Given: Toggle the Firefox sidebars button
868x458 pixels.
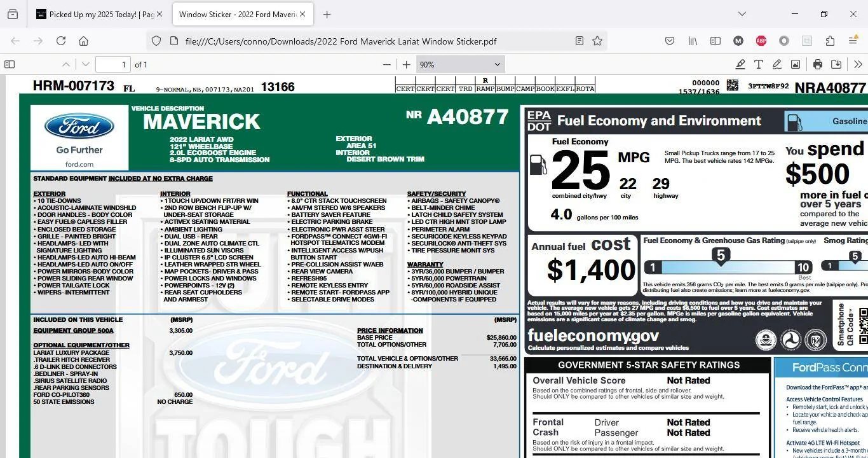Looking at the screenshot, I should click(x=715, y=41).
